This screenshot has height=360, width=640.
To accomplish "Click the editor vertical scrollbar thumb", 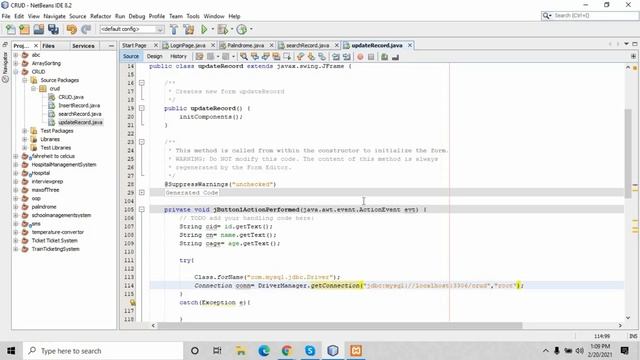I will [628, 153].
